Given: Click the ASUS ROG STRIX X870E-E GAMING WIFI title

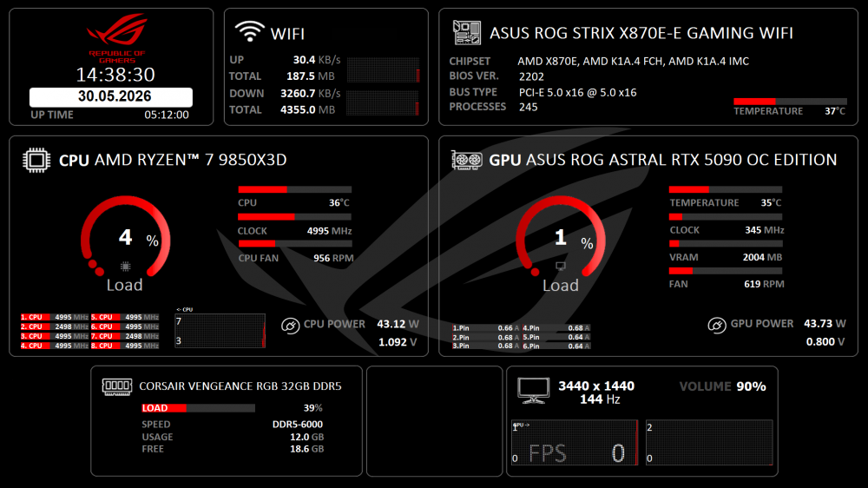Looking at the screenshot, I should pos(641,33).
